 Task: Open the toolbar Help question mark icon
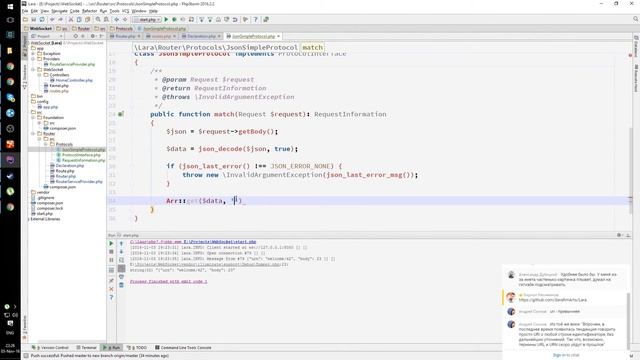[x=256, y=20]
